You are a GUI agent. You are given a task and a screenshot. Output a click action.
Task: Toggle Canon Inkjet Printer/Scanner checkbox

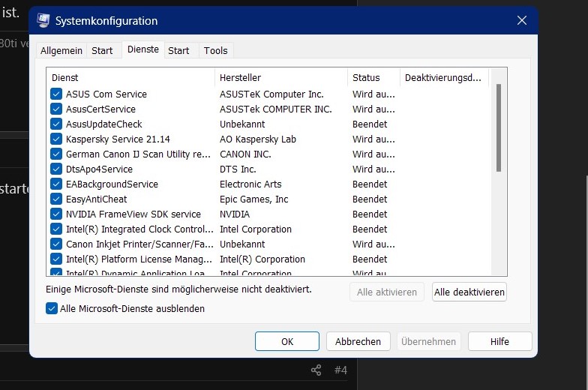56,244
